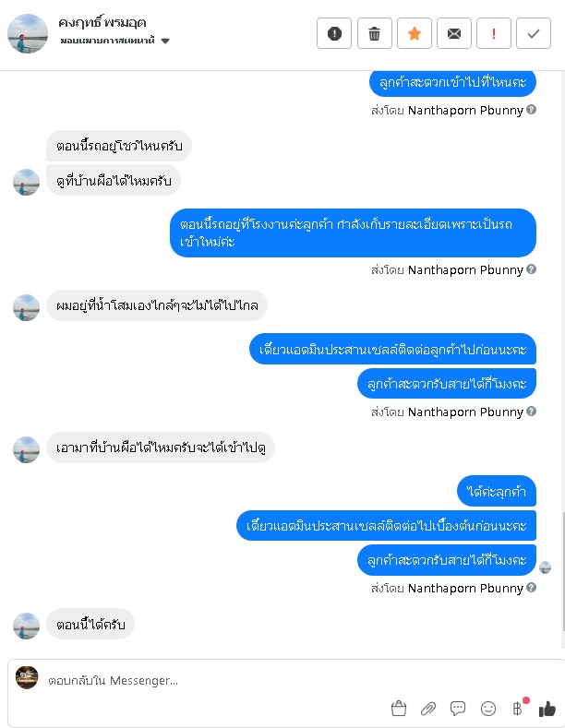Open saved replies speech bubble icon
The image size is (565, 728).
pos(458,709)
